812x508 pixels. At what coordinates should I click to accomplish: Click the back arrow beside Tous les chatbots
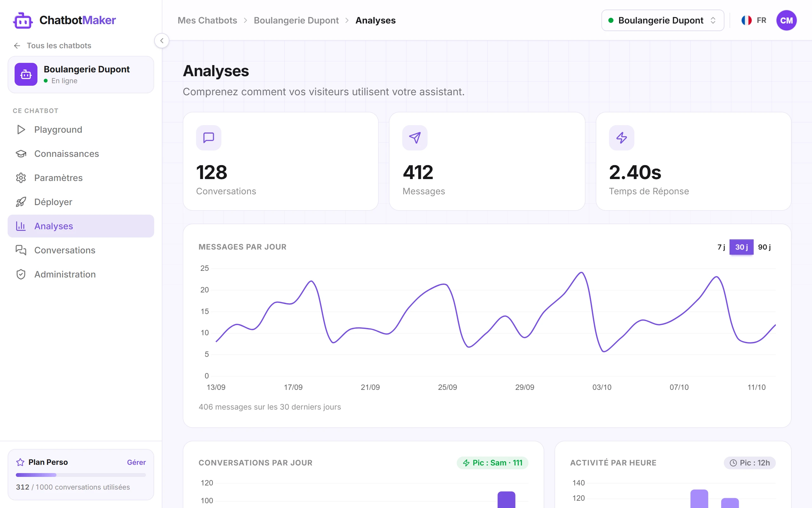[x=17, y=46]
